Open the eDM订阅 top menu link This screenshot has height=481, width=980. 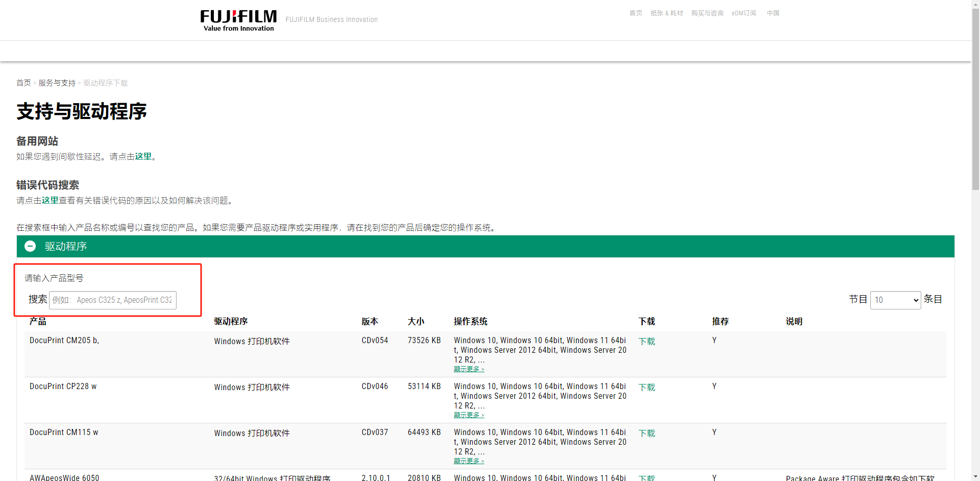pos(744,13)
